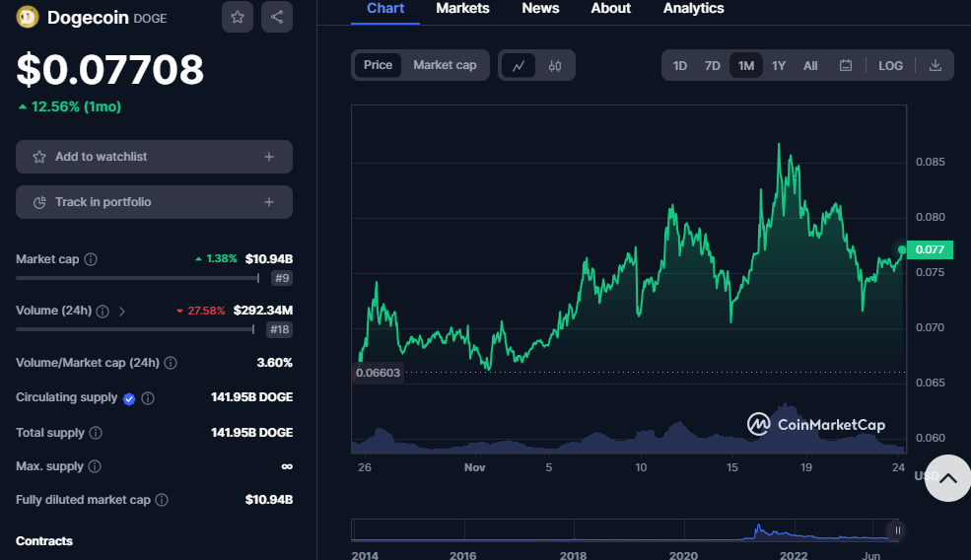Click the Market cap rank progress bar

tap(137, 278)
